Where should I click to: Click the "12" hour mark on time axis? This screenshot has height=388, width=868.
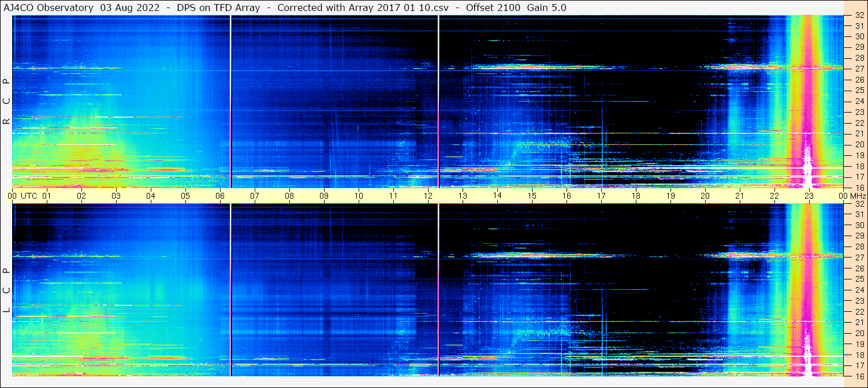(x=428, y=196)
